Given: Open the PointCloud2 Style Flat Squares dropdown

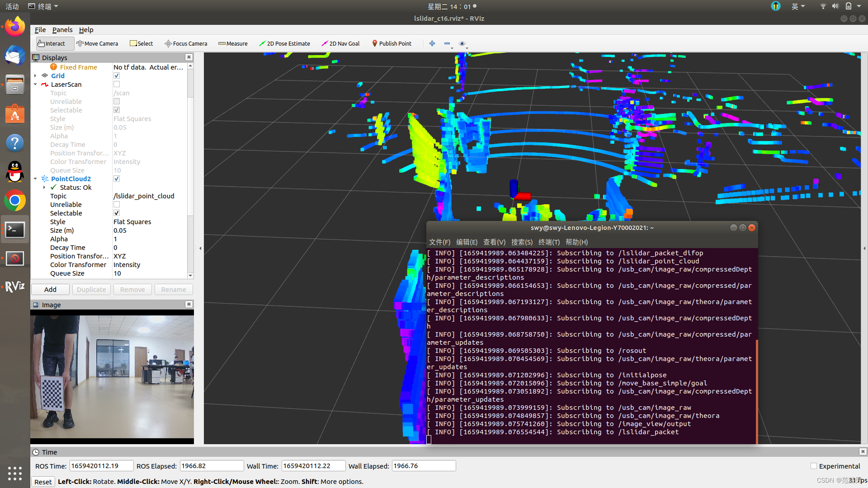Looking at the screenshot, I should coord(149,221).
